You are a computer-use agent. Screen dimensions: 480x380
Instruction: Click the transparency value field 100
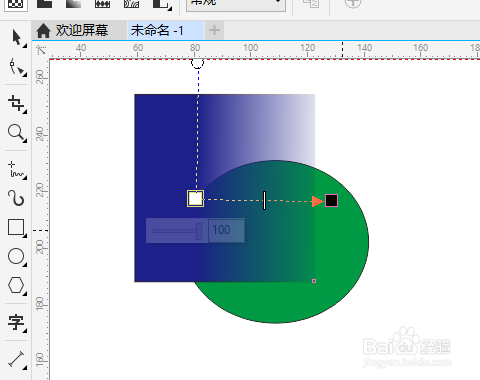pos(226,230)
